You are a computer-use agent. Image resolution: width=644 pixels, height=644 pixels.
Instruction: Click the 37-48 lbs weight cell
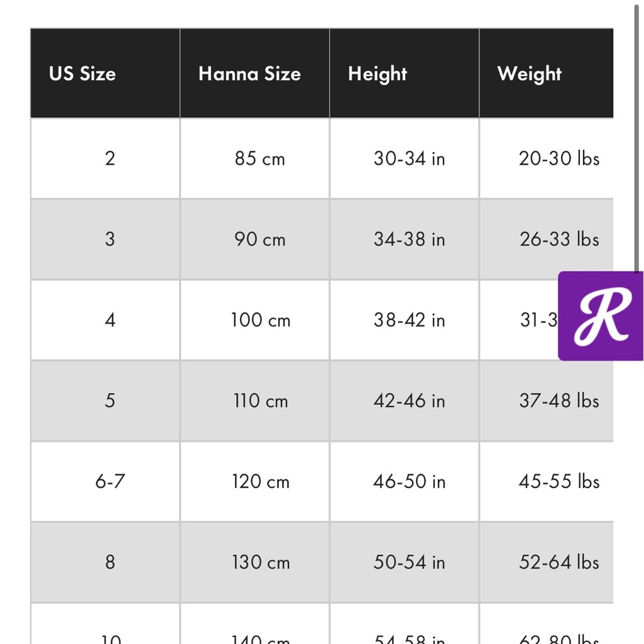click(x=546, y=401)
